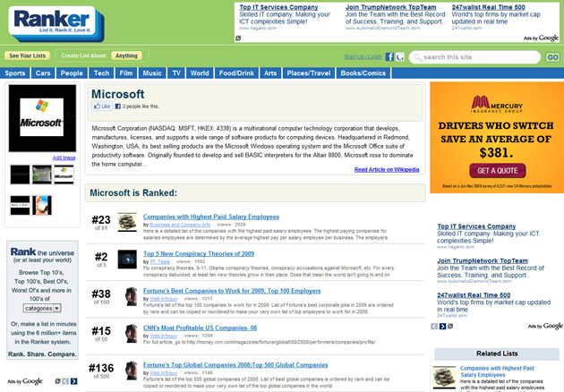Image resolution: width=564 pixels, height=392 pixels.
Task: Click next arrow in right sidebar ads
Action: (x=442, y=326)
